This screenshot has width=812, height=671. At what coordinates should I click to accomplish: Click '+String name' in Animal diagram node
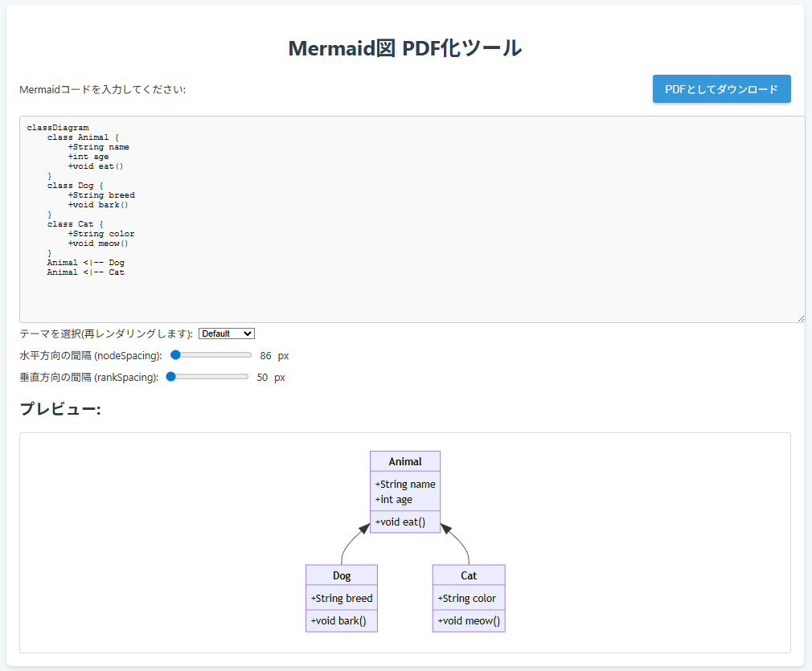pyautogui.click(x=405, y=484)
